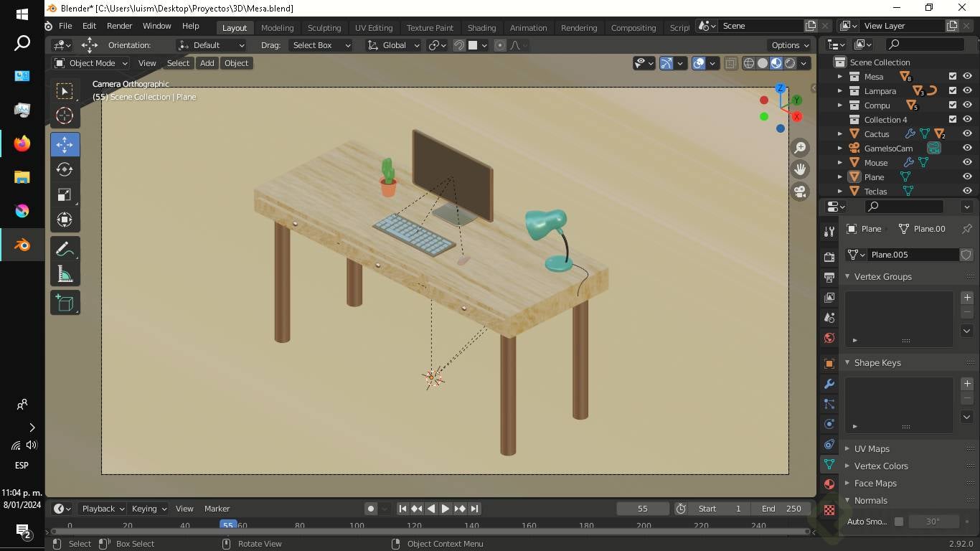Expand the UV Maps panel

coord(872,448)
